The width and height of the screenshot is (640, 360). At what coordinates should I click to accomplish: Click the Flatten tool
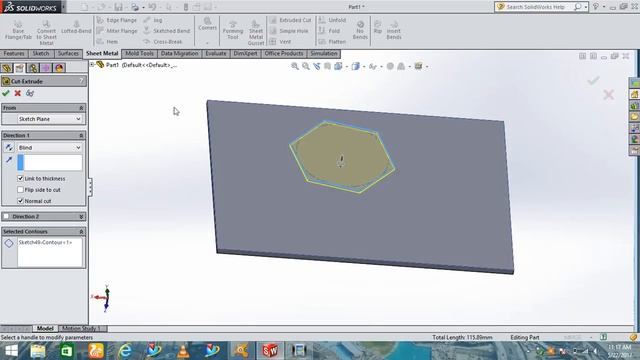[332, 42]
